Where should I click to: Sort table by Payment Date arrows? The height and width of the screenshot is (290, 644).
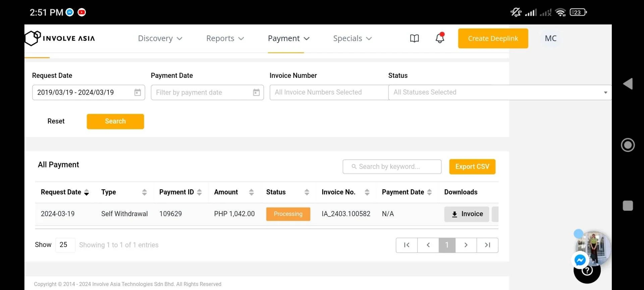tap(429, 192)
